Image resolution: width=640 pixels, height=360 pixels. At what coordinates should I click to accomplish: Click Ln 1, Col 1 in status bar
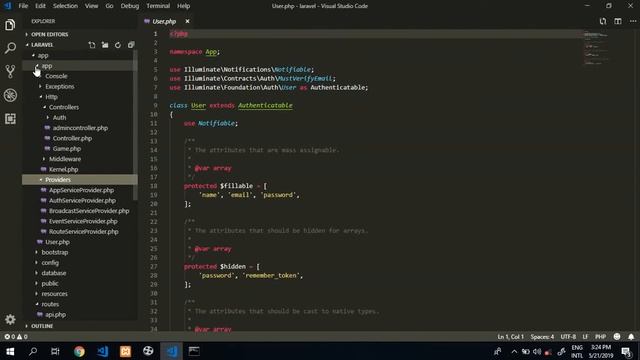pos(510,337)
